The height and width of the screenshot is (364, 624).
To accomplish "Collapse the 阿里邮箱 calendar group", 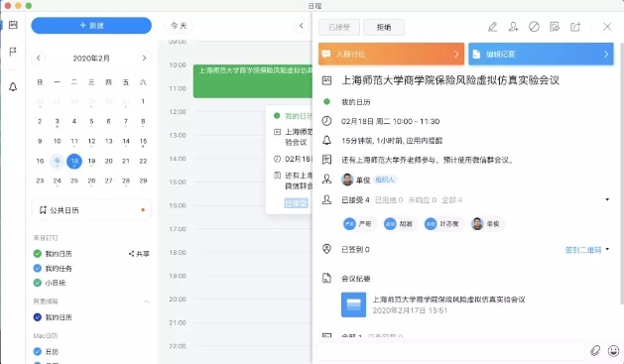I will 146,302.
